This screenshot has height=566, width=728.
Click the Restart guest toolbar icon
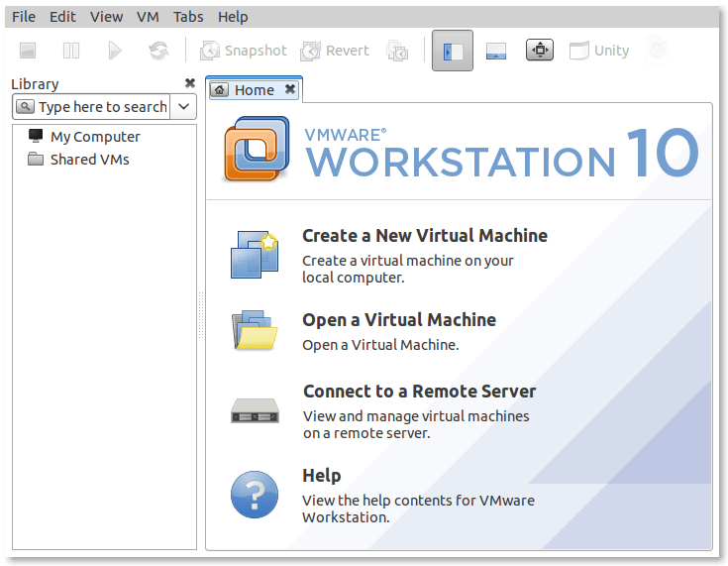(158, 51)
